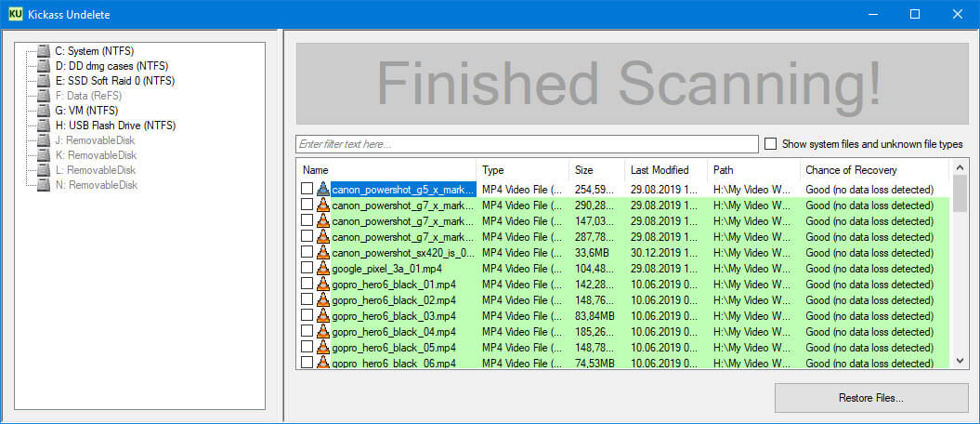Enable Show system files and unknown file types

770,144
